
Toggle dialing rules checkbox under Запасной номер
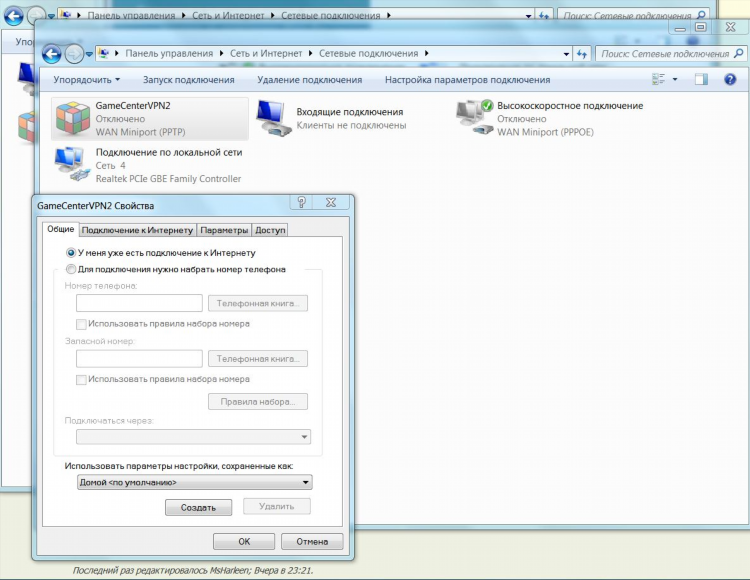pos(81,380)
